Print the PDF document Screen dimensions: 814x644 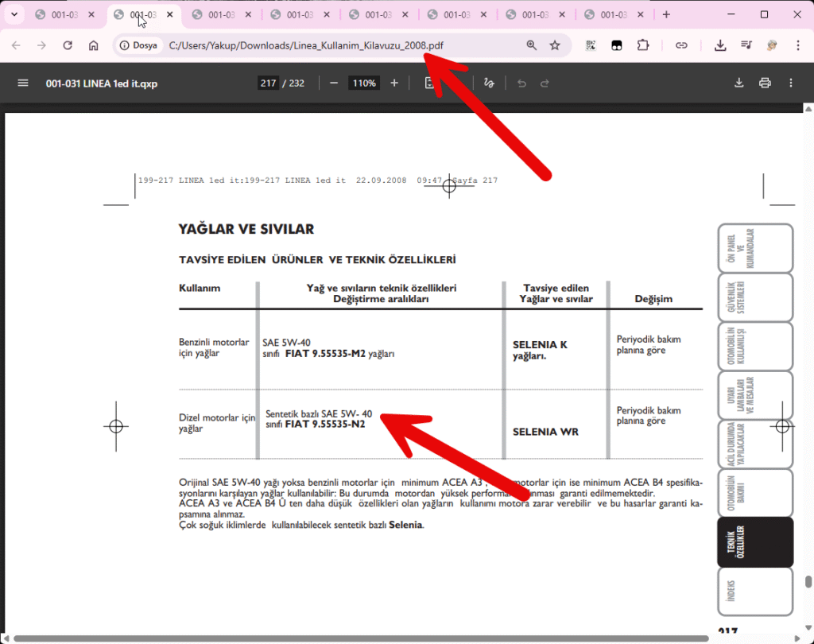pyautogui.click(x=765, y=83)
